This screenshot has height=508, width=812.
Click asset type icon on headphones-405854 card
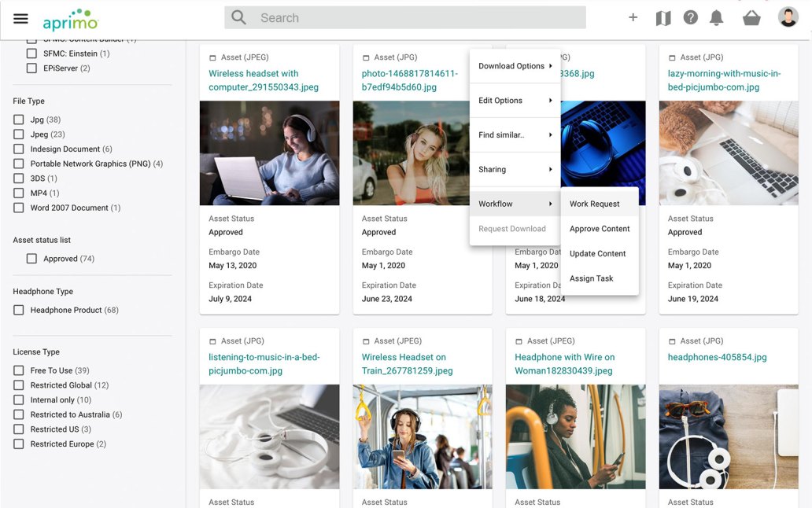tap(672, 341)
